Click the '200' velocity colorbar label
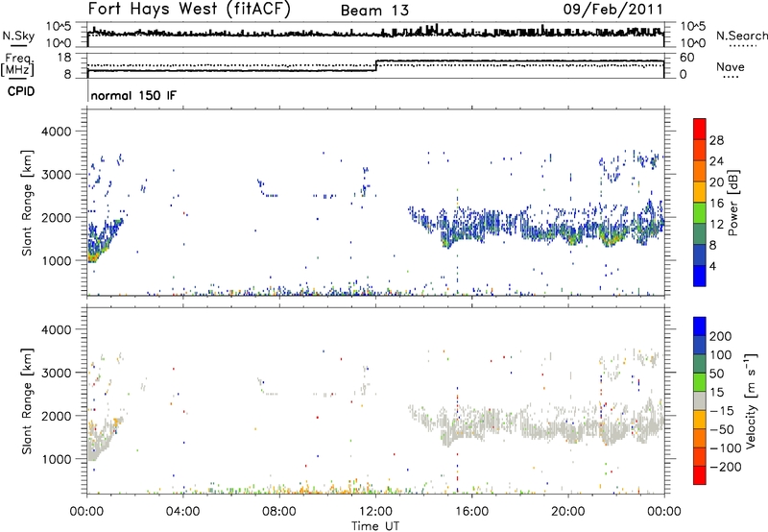This screenshot has width=768, height=532. [721, 336]
